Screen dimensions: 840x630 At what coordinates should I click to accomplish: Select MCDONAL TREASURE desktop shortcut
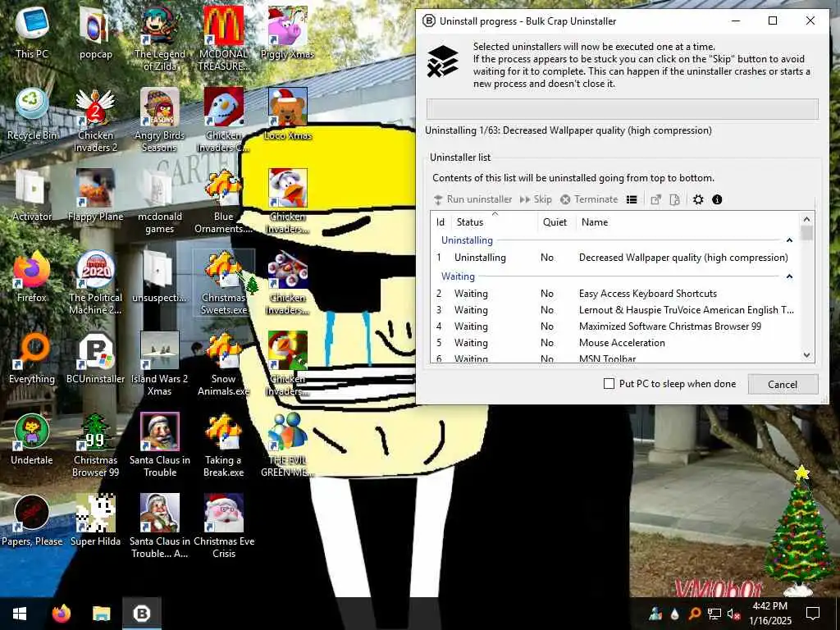pyautogui.click(x=223, y=39)
